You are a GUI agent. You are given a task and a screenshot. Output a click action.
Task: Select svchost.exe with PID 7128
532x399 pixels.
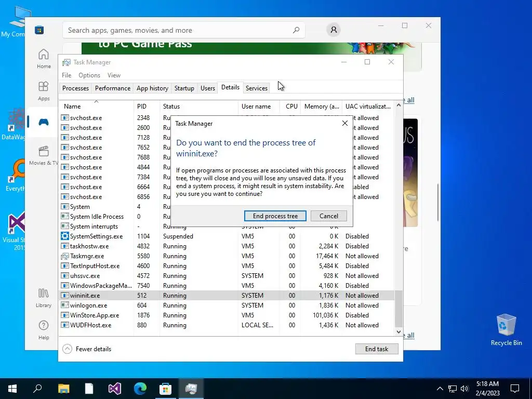point(115,137)
